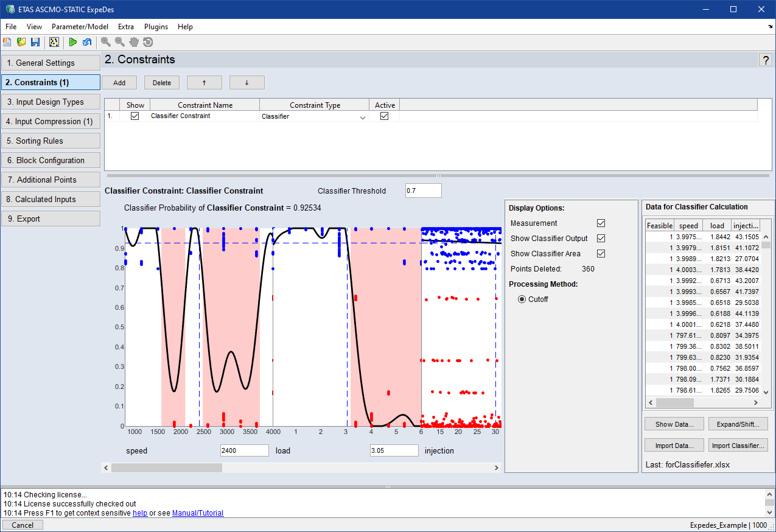
Task: Click the New project toolbar icon
Action: click(7, 42)
